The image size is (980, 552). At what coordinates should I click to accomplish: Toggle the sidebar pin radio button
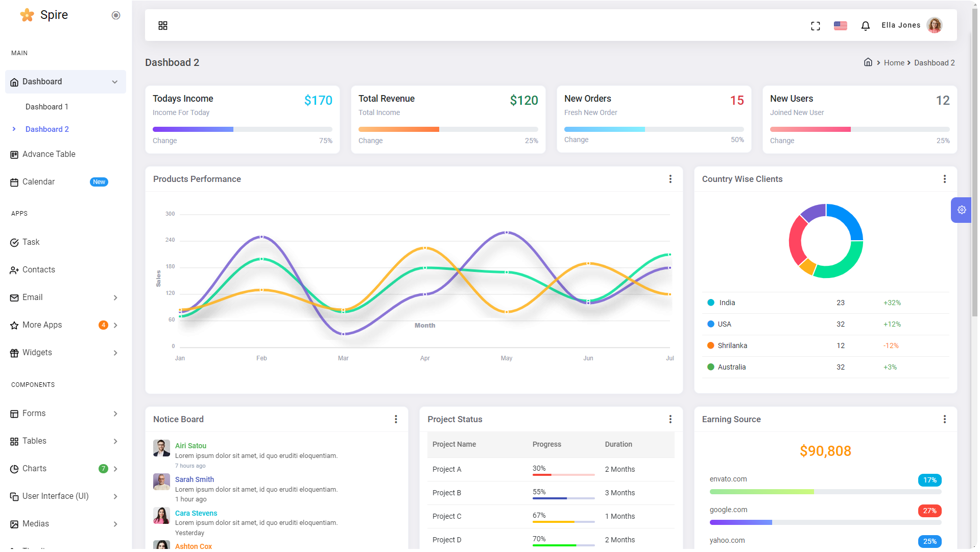pos(116,15)
